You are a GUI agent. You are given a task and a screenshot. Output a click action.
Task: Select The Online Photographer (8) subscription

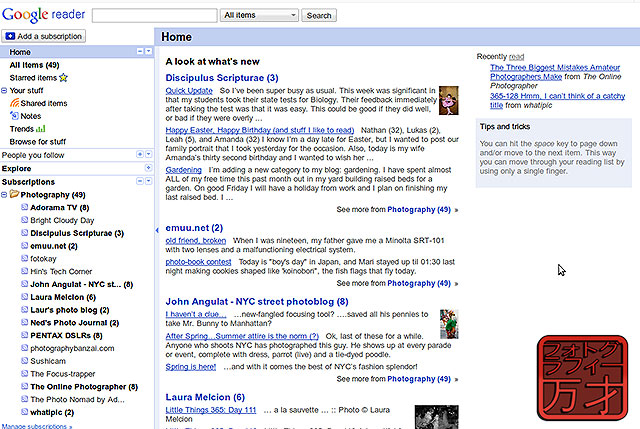(84, 387)
